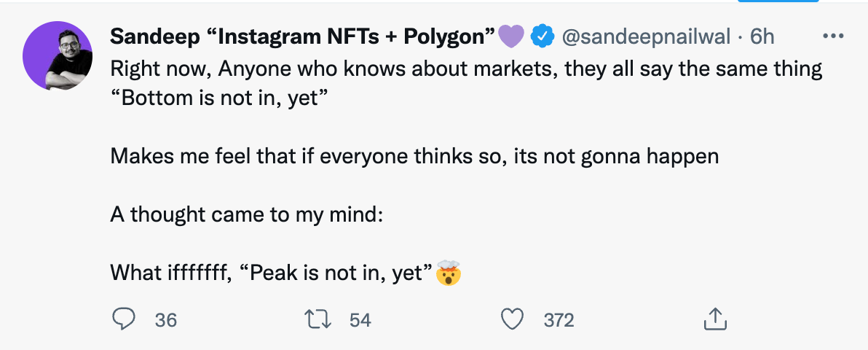Click the retweet count 54
Image resolution: width=868 pixels, height=350 pixels.
click(360, 319)
